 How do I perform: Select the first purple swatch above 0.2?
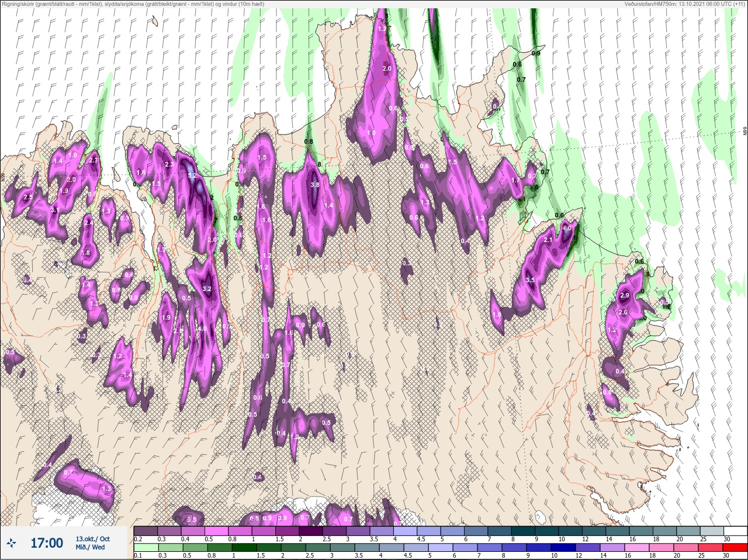pos(146,531)
